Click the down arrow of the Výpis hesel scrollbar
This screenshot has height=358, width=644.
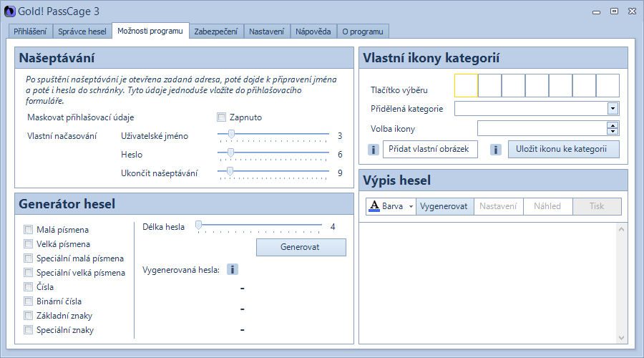tap(620, 337)
